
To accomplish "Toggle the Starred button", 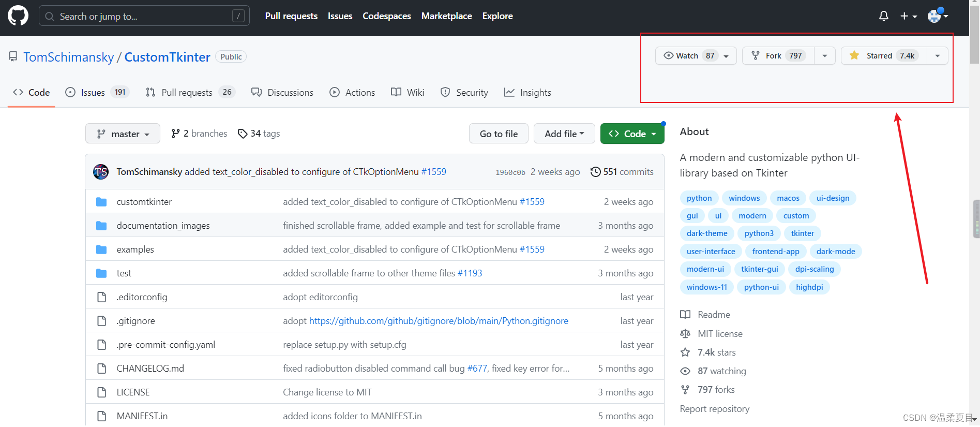I will (884, 56).
